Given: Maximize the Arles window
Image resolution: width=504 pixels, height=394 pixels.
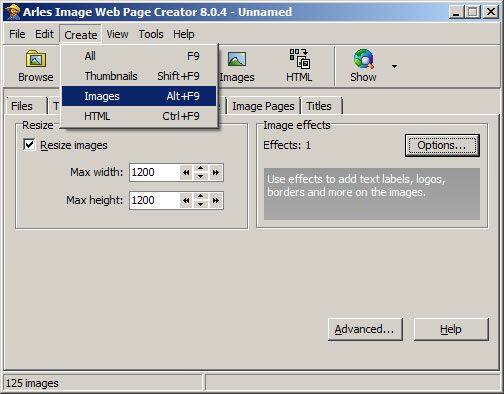Looking at the screenshot, I should 473,12.
